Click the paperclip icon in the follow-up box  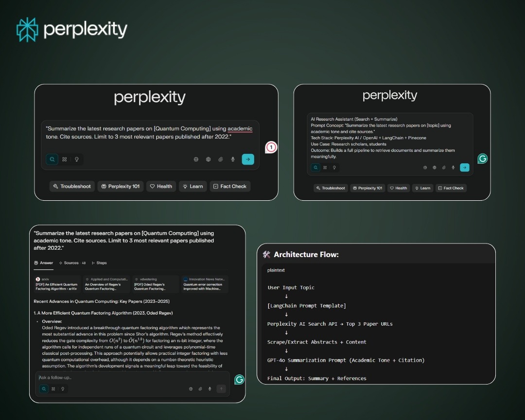[200, 389]
